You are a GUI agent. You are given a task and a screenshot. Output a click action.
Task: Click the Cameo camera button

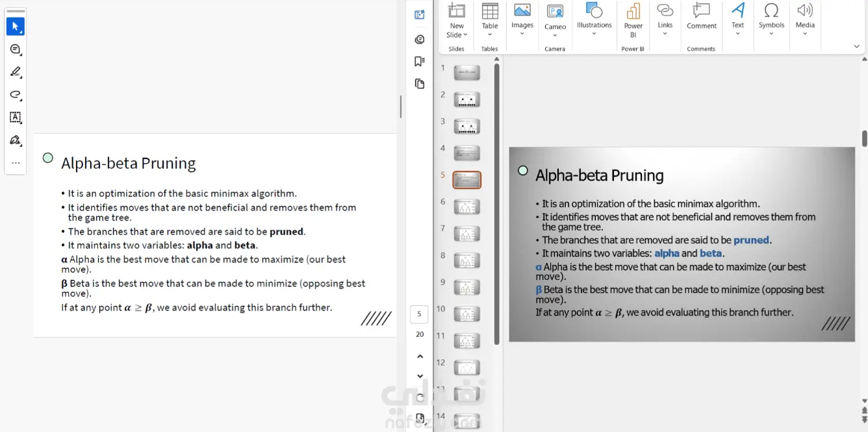tap(555, 19)
